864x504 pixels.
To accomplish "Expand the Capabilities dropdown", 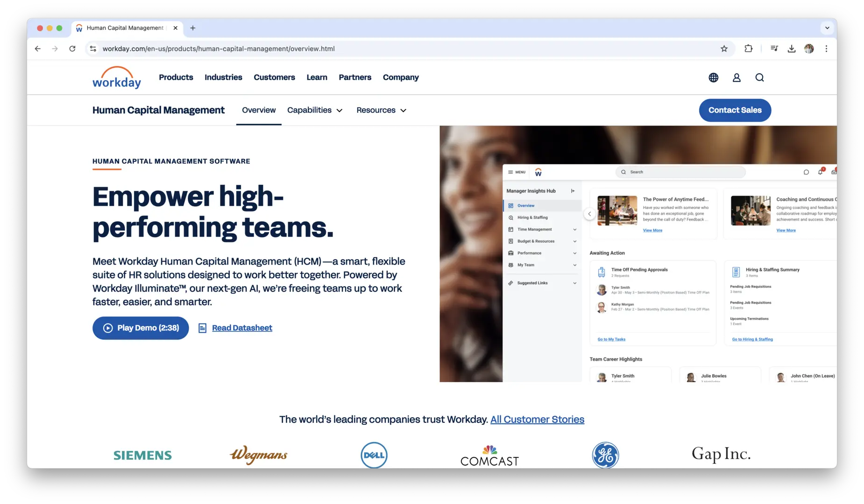I will pyautogui.click(x=315, y=110).
